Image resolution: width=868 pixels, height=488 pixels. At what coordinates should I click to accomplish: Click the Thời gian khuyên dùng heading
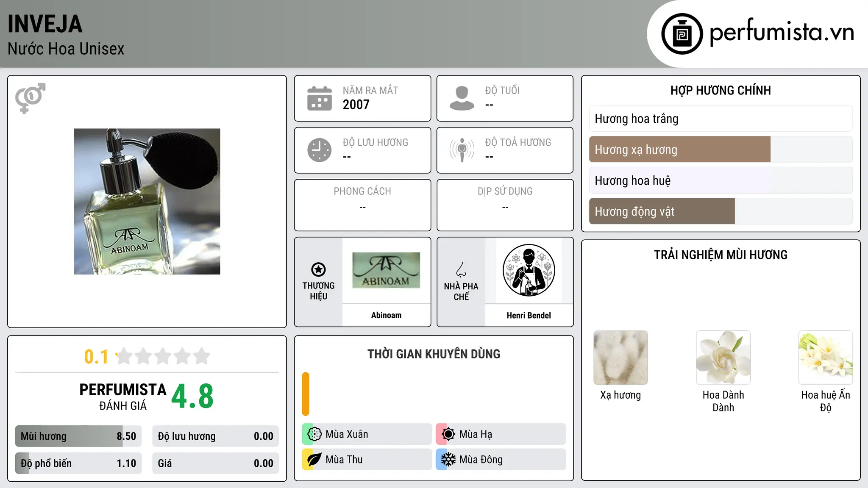(434, 354)
